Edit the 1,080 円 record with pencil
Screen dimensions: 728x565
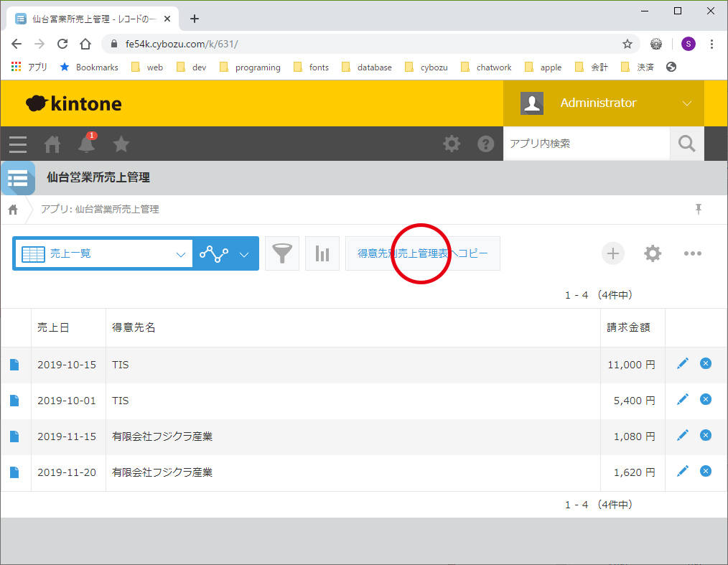pos(683,435)
